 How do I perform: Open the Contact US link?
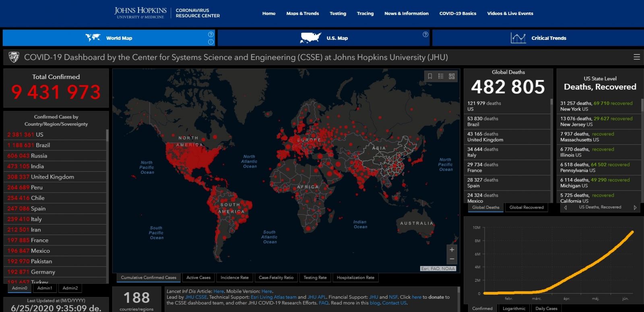(394, 303)
